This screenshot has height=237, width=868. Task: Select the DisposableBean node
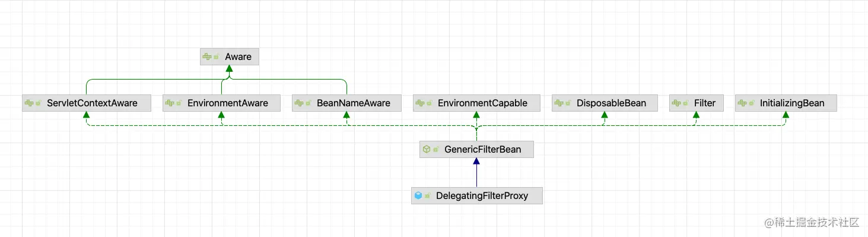[605, 103]
